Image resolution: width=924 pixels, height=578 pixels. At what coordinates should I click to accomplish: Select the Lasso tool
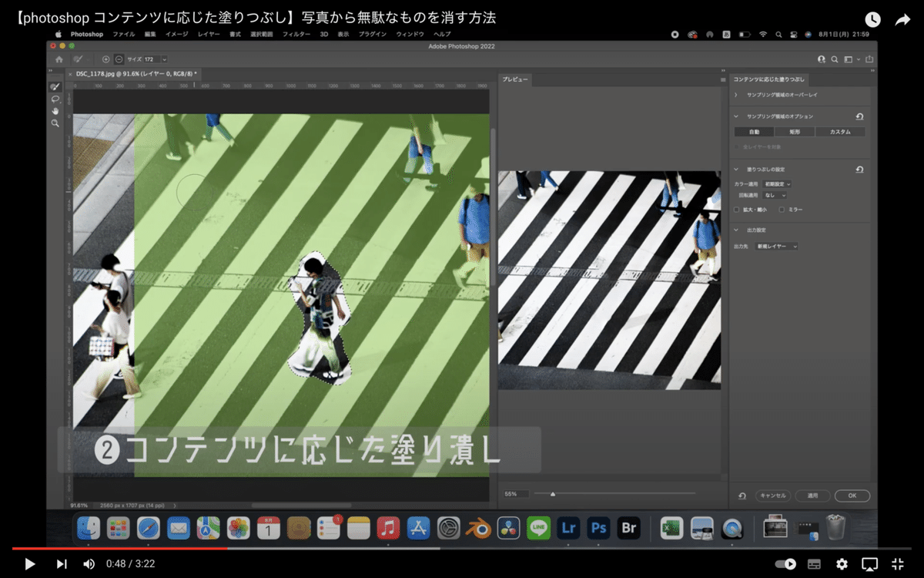click(x=55, y=99)
